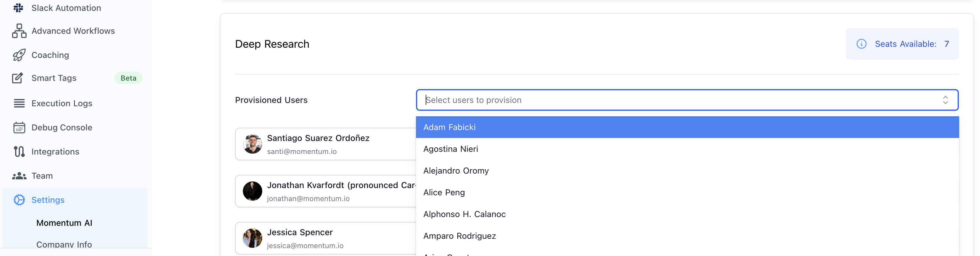Choose Alice Peng from the user list
Viewport: 980px width, 256px height.
click(x=444, y=193)
